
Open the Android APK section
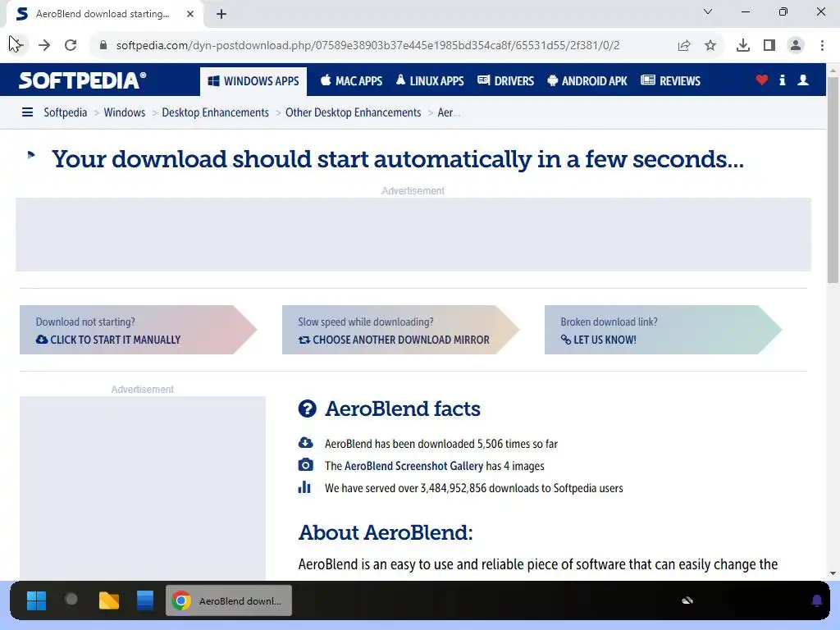pos(587,81)
